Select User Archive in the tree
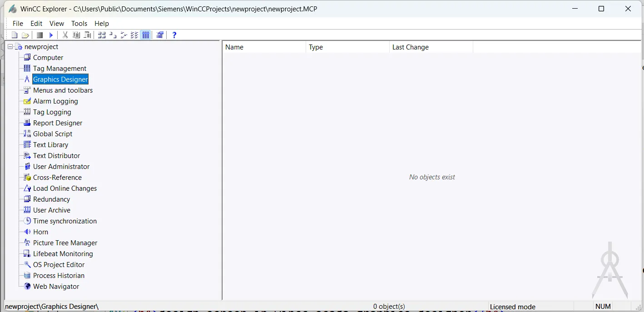Image resolution: width=644 pixels, height=312 pixels. tap(51, 210)
